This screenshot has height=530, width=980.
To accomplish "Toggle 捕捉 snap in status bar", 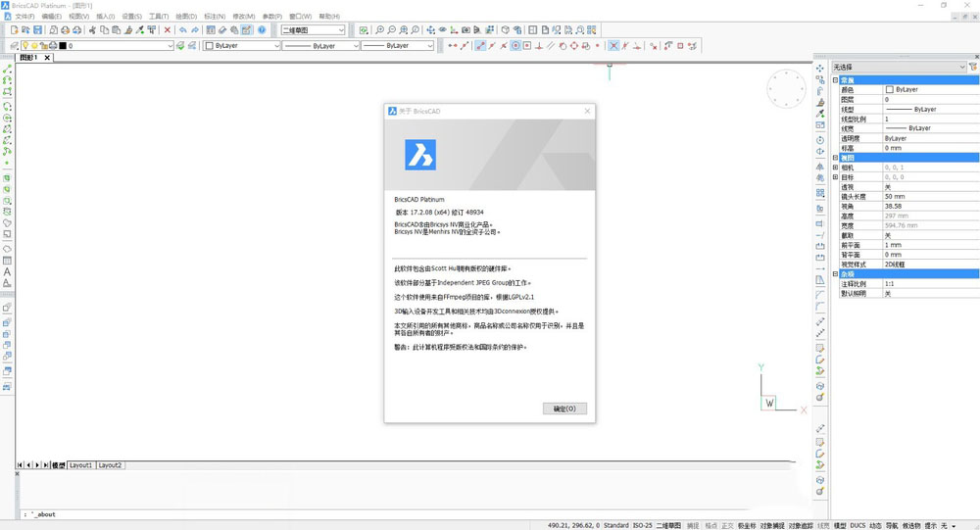I will tap(693, 526).
